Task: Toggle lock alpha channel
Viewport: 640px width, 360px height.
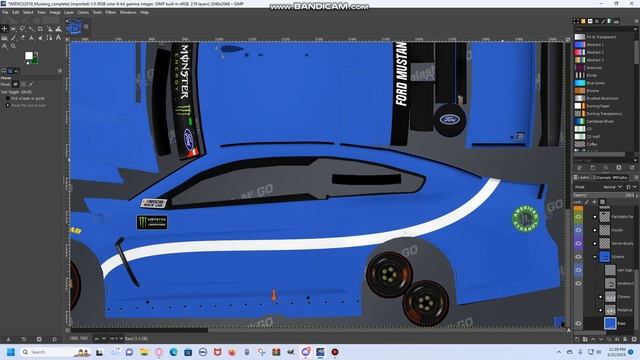Action: coord(602,202)
